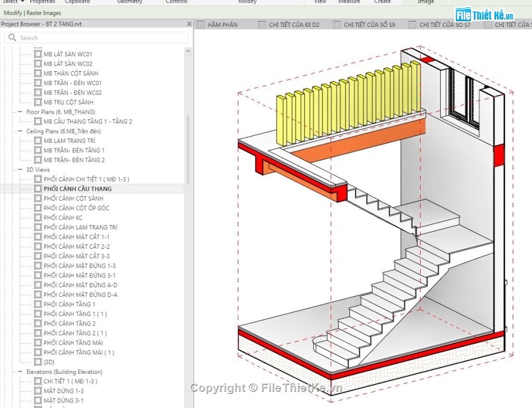Open PHỐI CẢNH CHI TIẾT 1 ( MĐ 1-3 ) view
Image resolution: width=532 pixels, height=408 pixels.
click(86, 179)
